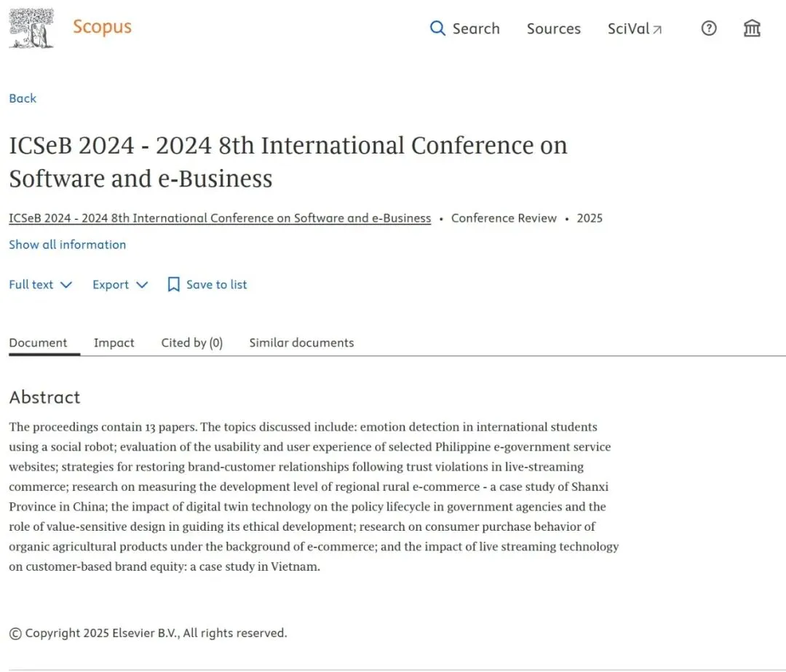This screenshot has height=672, width=786.
Task: Click the SciVal external link arrow icon
Action: pos(657,30)
